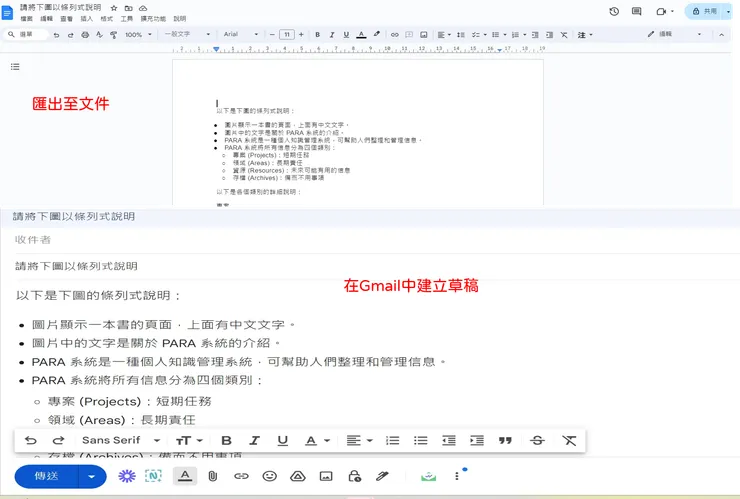Image resolution: width=740 pixels, height=499 pixels.
Task: Click the purple sunburst icon beside Send
Action: point(126,476)
